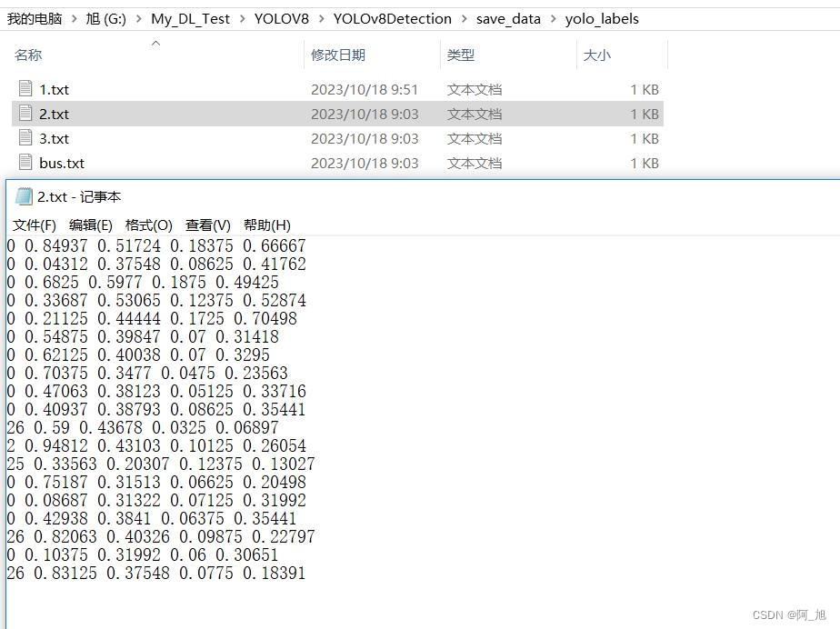Image resolution: width=840 pixels, height=629 pixels.
Task: Click the Notepad icon in title bar
Action: click(25, 196)
